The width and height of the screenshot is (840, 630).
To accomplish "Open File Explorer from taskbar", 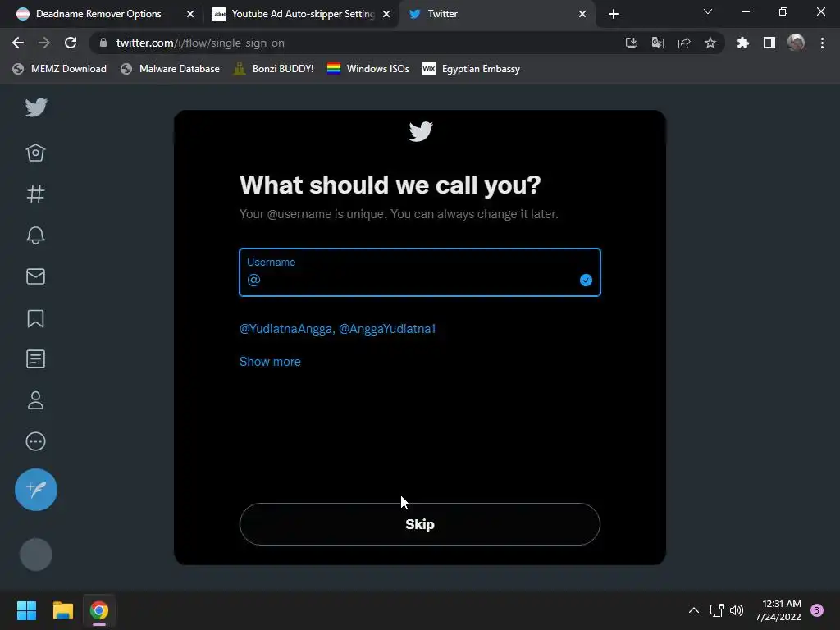I will (x=62, y=610).
